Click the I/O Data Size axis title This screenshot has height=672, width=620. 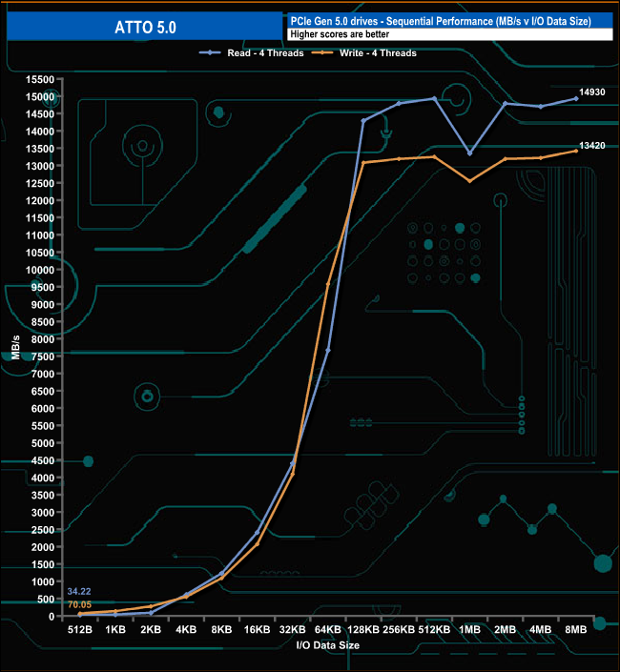point(326,644)
